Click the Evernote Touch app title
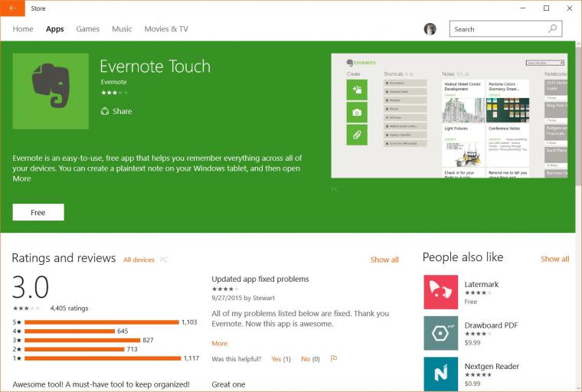Image resolution: width=582 pixels, height=392 pixels. click(x=155, y=67)
